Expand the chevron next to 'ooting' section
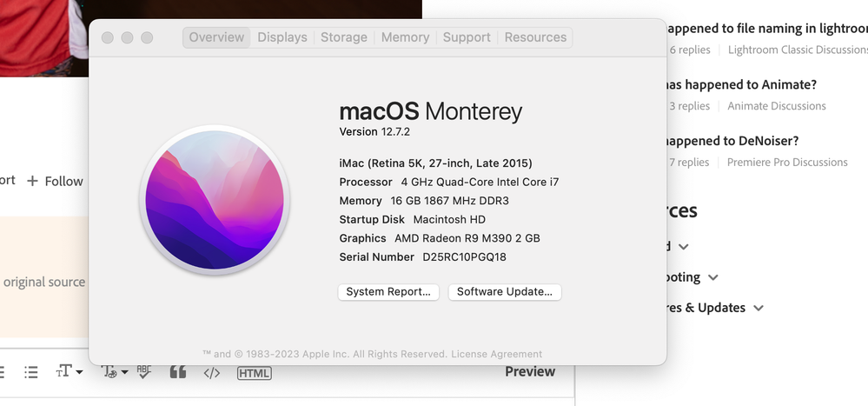 click(713, 277)
